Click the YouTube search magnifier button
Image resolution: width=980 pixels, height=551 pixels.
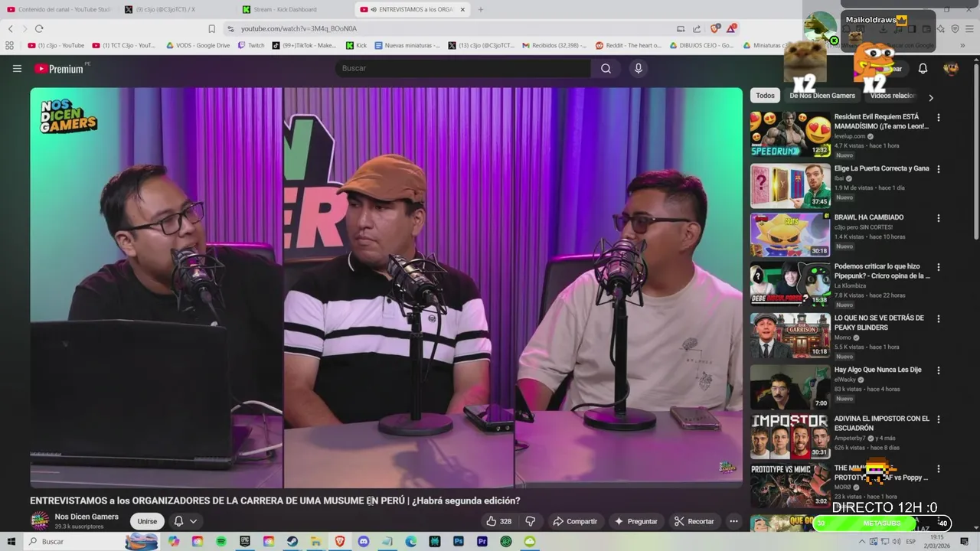pos(606,68)
